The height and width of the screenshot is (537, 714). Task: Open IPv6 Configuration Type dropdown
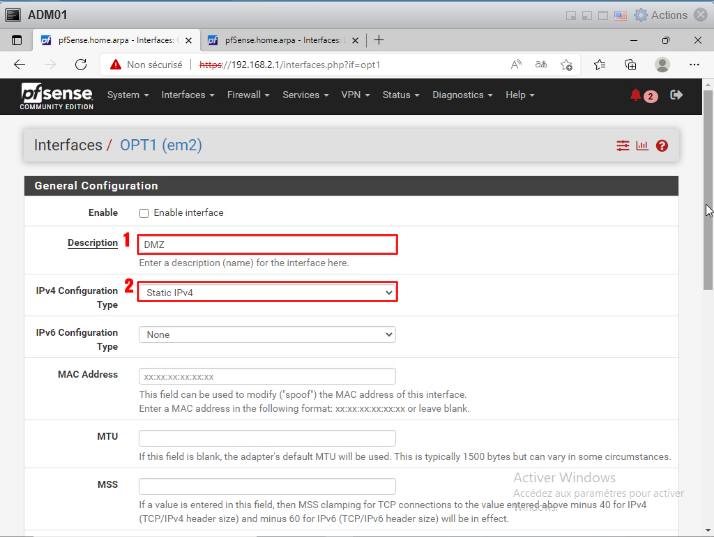pos(267,334)
